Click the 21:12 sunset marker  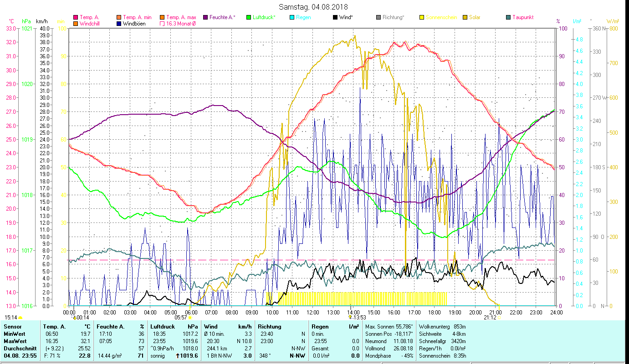[x=490, y=318]
